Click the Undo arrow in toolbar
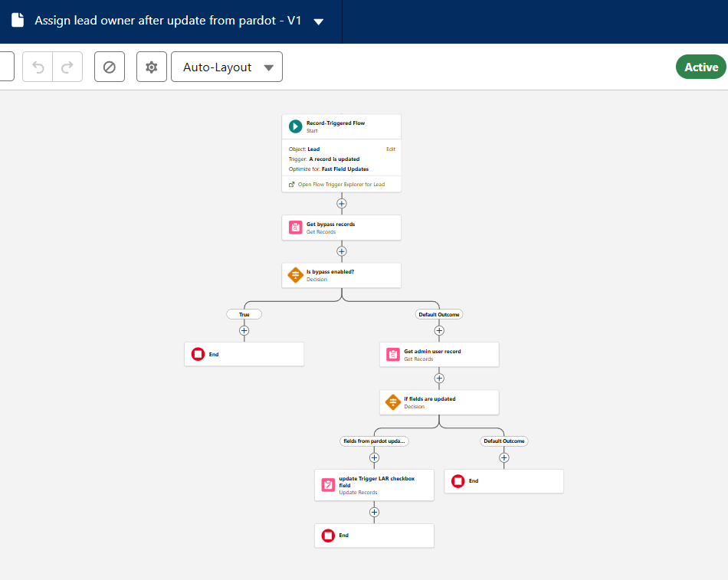This screenshot has width=728, height=580. (38, 67)
